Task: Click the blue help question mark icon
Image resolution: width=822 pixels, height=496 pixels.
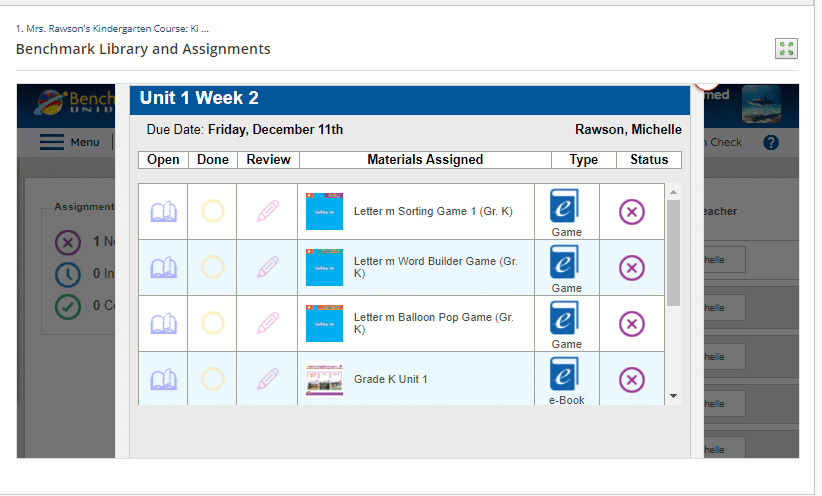Action: tap(770, 142)
